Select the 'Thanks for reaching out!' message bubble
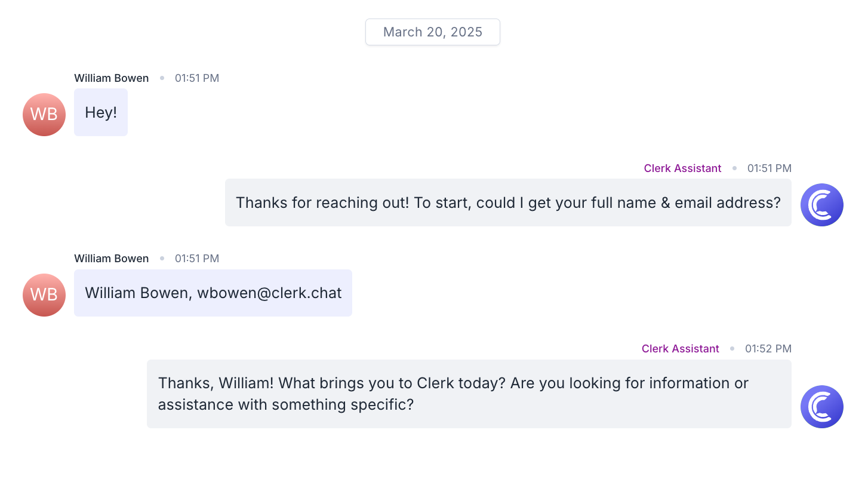868x485 pixels. [x=508, y=202]
